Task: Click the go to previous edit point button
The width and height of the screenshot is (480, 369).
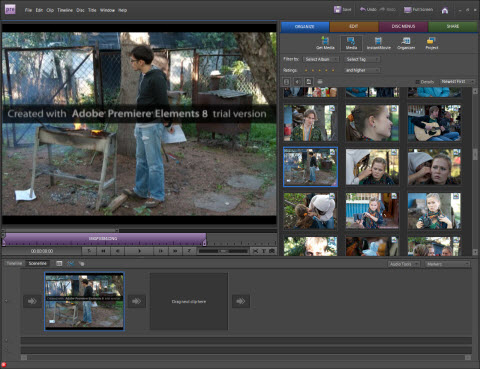Action: tap(89, 251)
